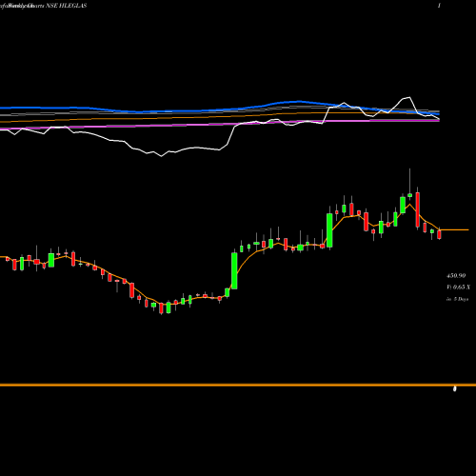Click the 'NSE HLEGLAS' chart title text
The width and height of the screenshot is (476, 476).
click(67, 6)
